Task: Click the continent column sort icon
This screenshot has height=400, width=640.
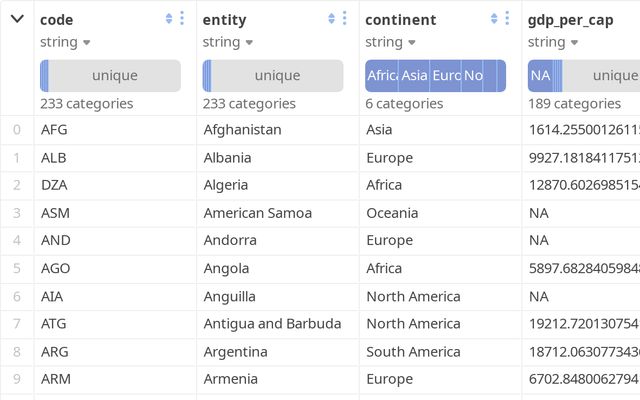Action: 494,18
